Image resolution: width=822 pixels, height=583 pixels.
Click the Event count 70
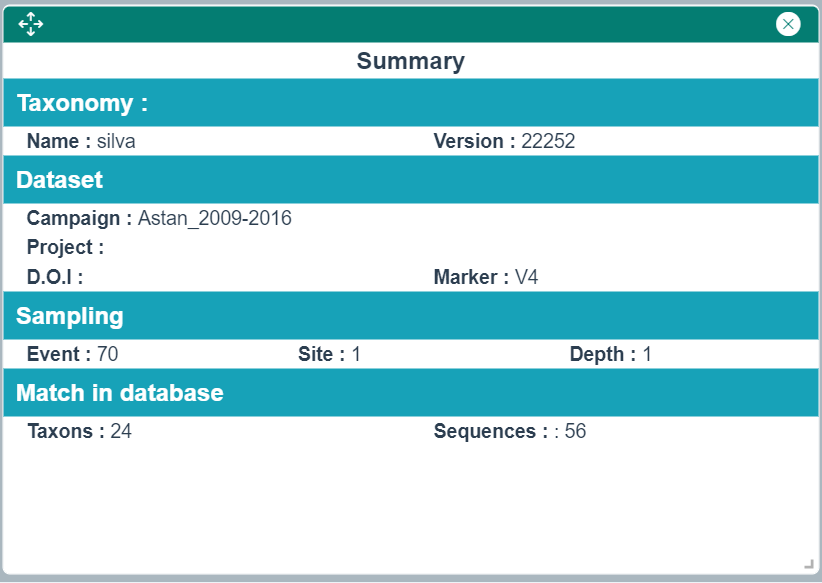click(107, 354)
